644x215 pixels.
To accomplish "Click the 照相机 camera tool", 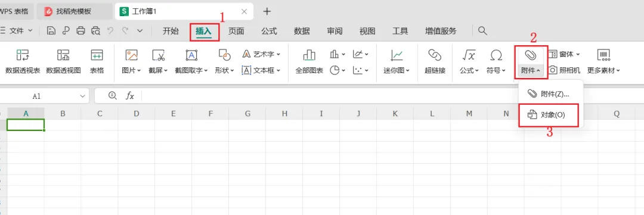I will point(565,70).
